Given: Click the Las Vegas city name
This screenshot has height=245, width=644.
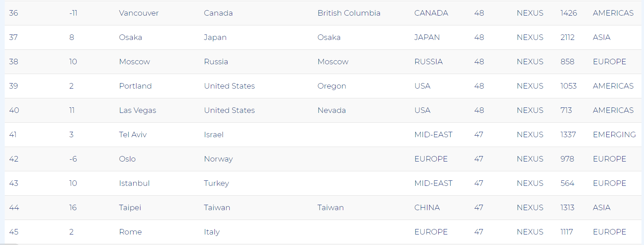Looking at the screenshot, I should [x=138, y=110].
